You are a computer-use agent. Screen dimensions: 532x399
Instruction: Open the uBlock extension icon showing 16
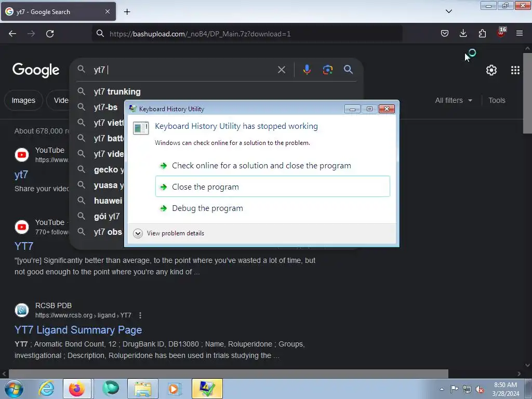501,32
